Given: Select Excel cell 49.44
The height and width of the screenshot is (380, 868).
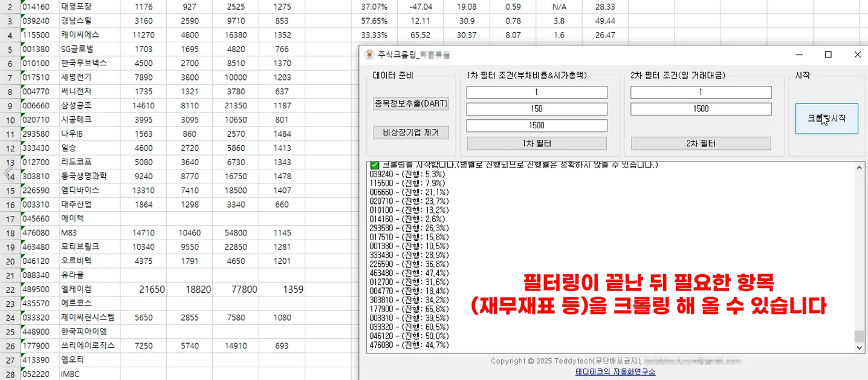Looking at the screenshot, I should 605,21.
